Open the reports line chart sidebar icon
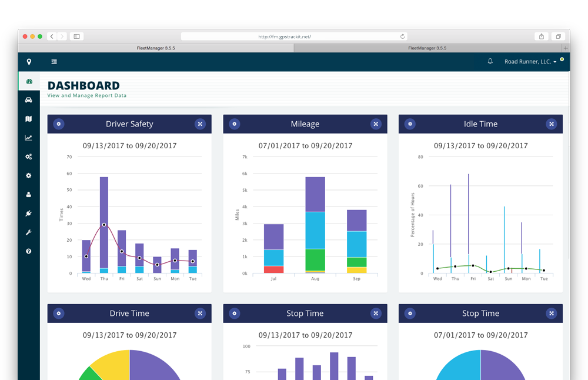 (28, 138)
